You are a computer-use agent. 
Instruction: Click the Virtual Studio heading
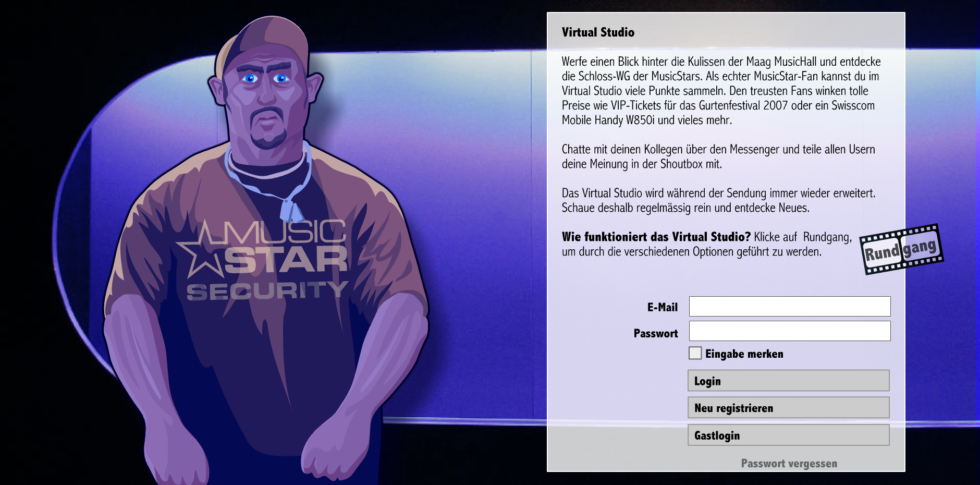point(598,32)
